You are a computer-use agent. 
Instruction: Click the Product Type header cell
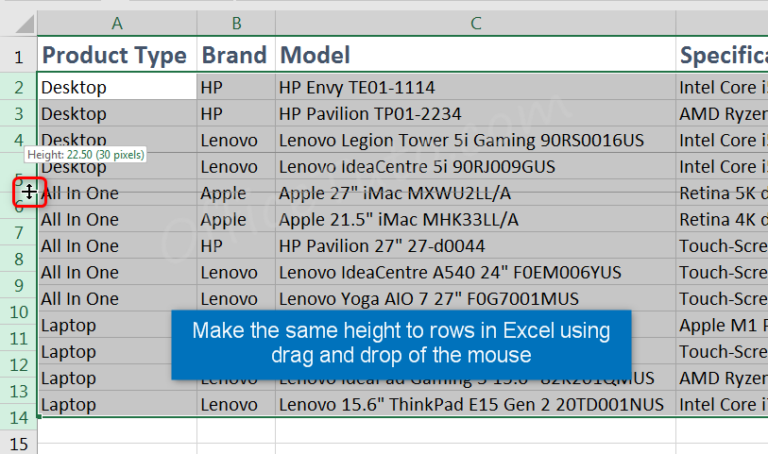click(x=115, y=55)
